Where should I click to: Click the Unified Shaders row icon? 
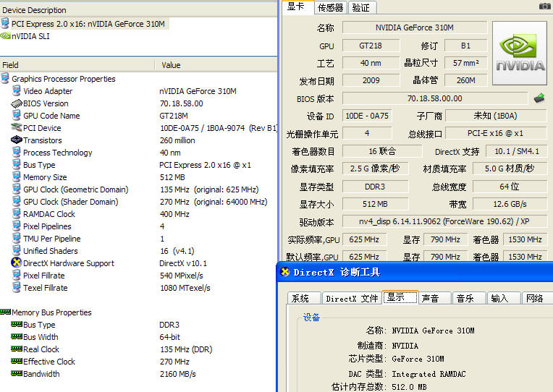(16, 251)
